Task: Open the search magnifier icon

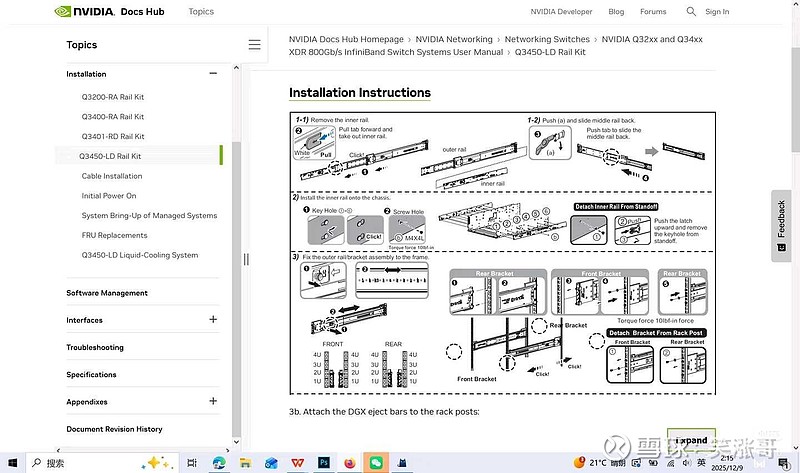Action: coord(691,11)
